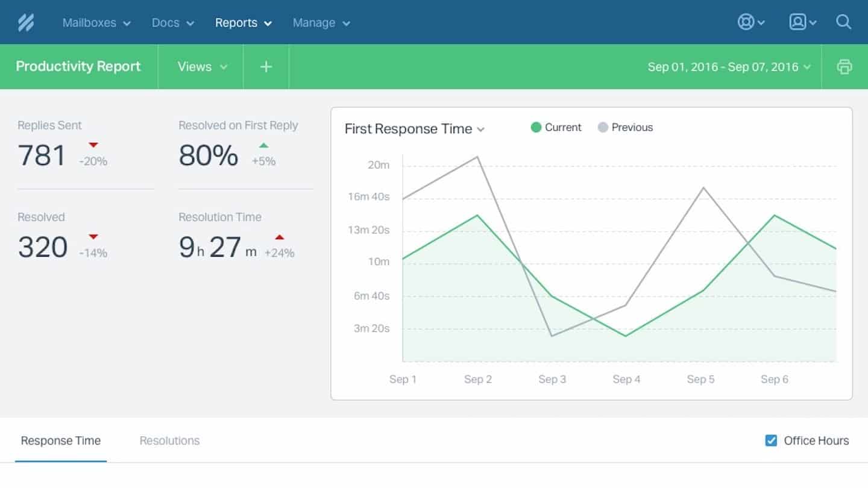Click the Sep 1 axis label

(403, 379)
